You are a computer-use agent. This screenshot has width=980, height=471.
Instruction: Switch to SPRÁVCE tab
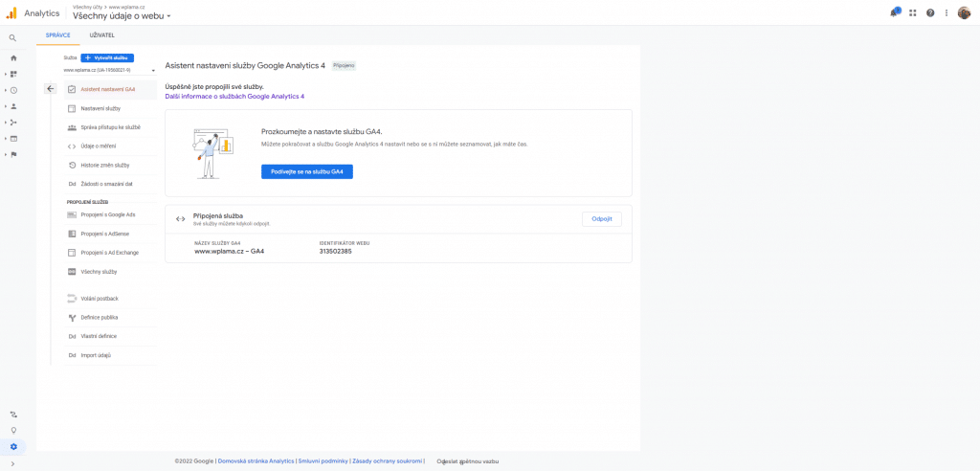tap(58, 35)
